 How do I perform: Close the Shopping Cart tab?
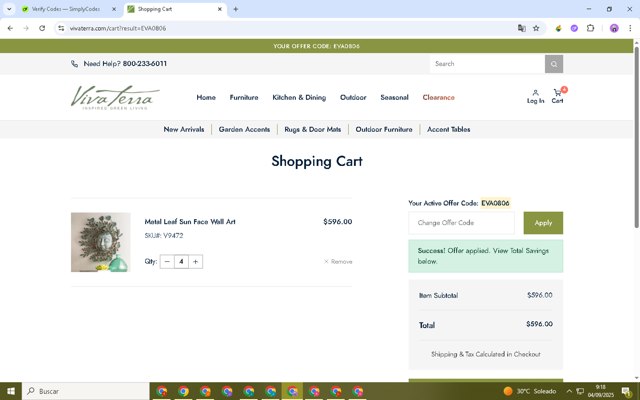(x=220, y=9)
